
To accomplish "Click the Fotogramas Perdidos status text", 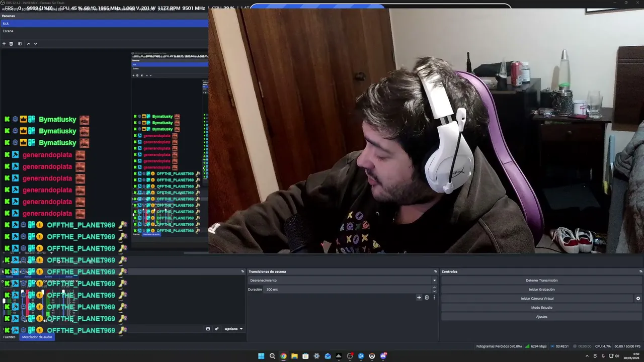I will click(499, 346).
